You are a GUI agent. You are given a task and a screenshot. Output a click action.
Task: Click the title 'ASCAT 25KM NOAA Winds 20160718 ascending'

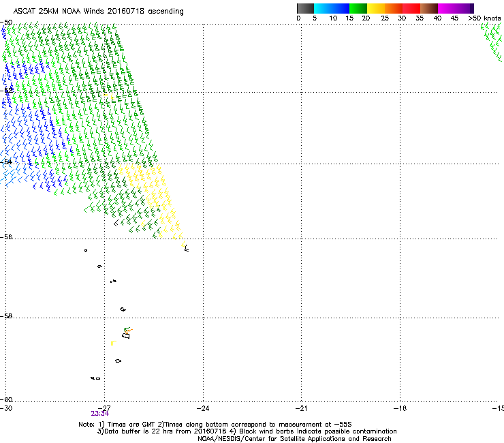tap(98, 12)
